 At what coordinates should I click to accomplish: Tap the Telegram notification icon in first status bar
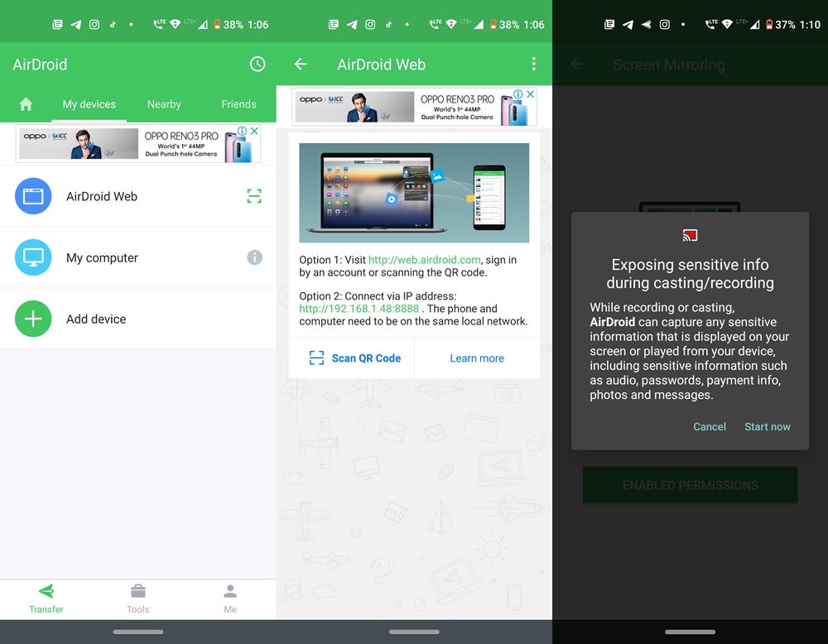pos(76,24)
